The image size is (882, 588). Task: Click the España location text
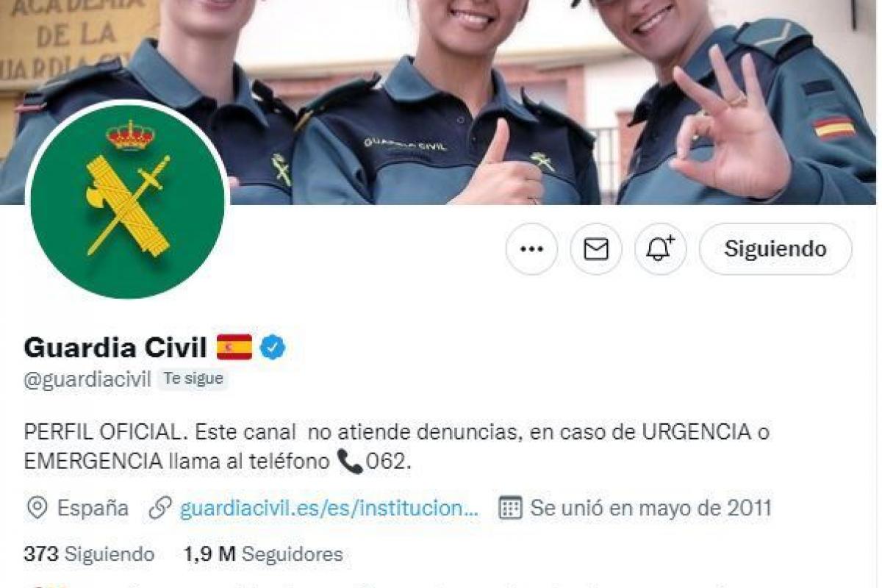[93, 508]
